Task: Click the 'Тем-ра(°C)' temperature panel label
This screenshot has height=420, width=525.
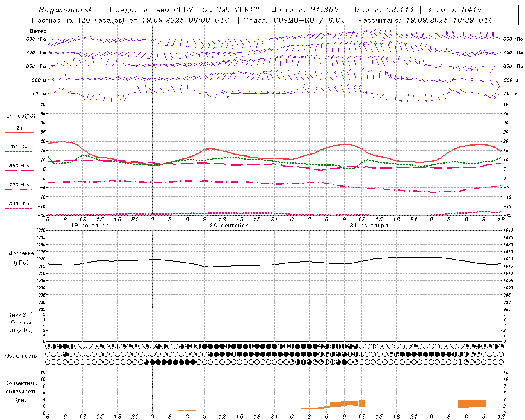Action: coord(19,116)
